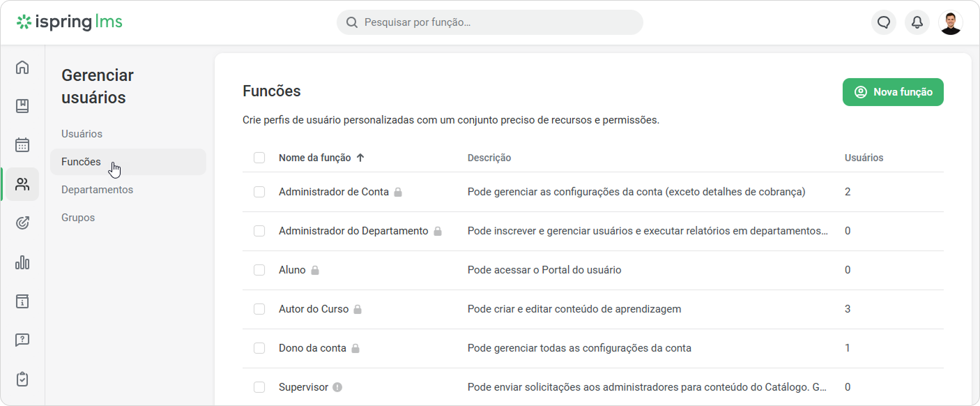This screenshot has height=406, width=980.
Task: Click the info icon next to Supervisor
Action: click(x=337, y=387)
